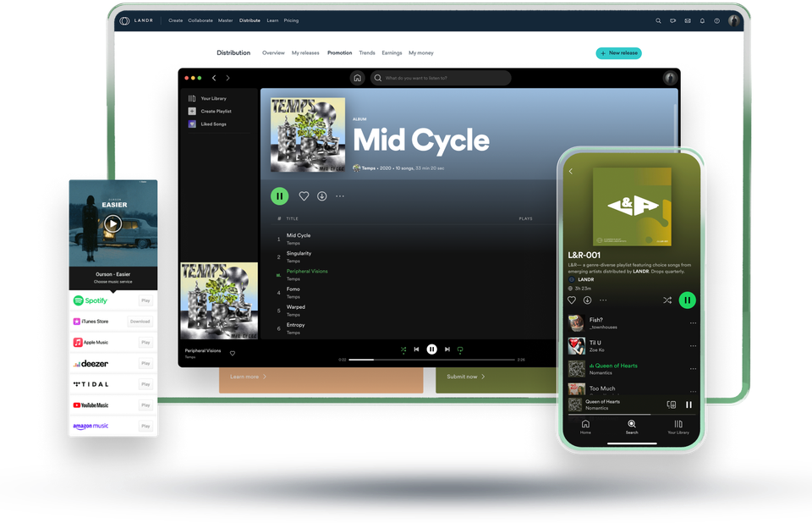Enable shuffle on the L&R-001 playlist
The image size is (812, 523).
pos(668,300)
